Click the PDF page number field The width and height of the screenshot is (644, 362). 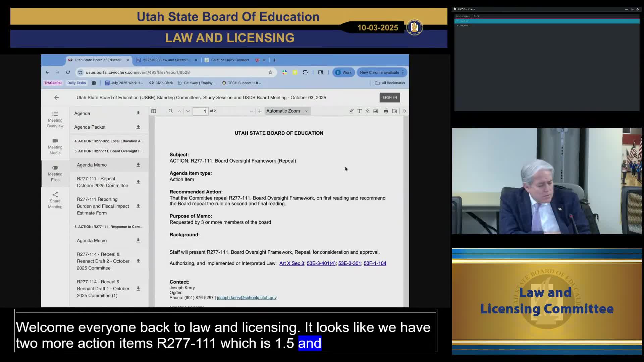(x=201, y=111)
